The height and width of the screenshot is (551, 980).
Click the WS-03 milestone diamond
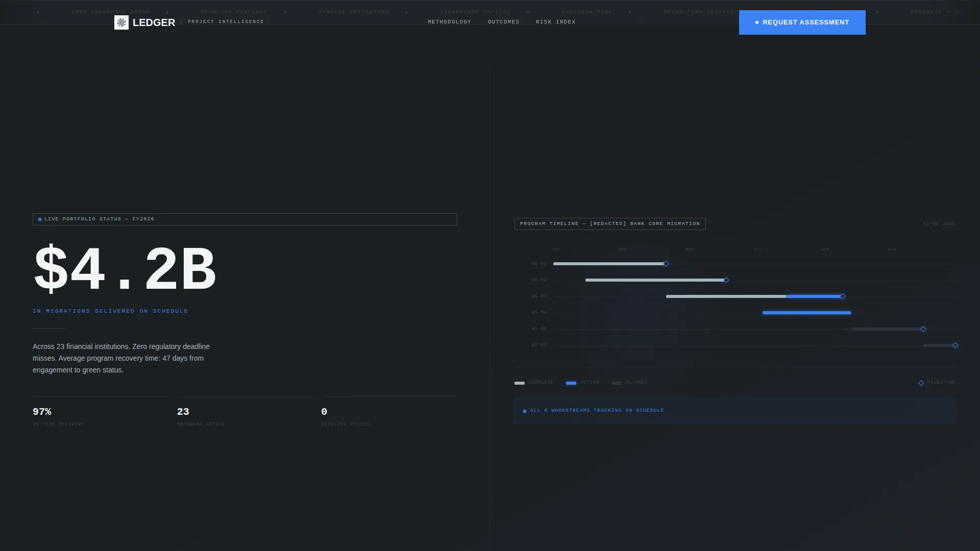[843, 296]
